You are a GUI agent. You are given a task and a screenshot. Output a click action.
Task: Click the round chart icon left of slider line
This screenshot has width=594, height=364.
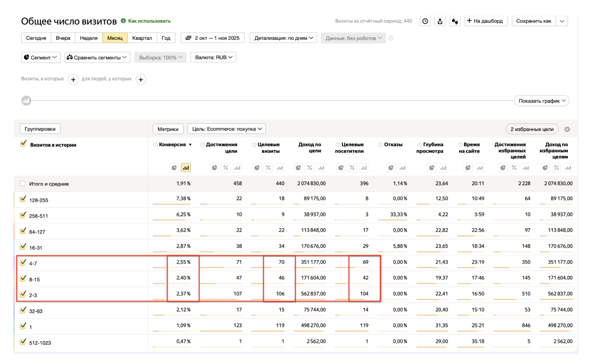click(x=26, y=100)
